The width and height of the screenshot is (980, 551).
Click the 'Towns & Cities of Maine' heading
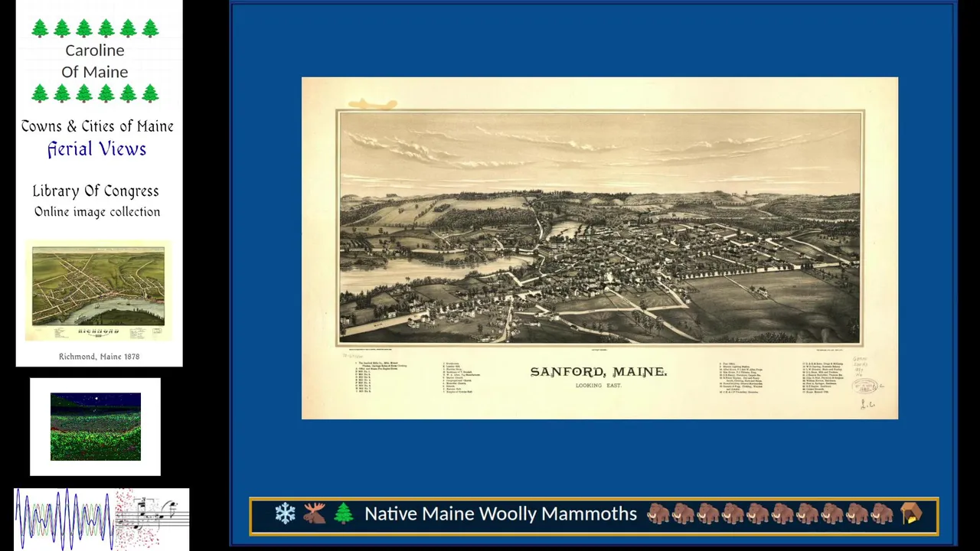pos(97,126)
